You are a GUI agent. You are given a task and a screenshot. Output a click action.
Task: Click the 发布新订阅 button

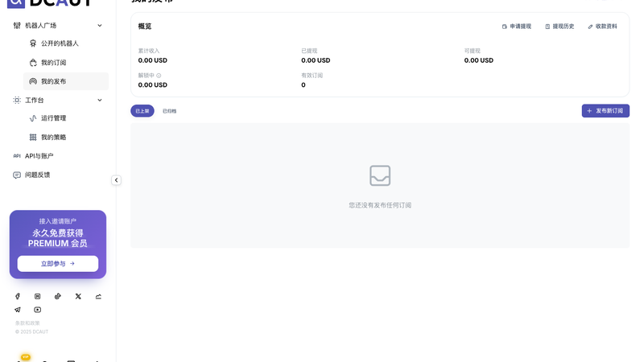(x=605, y=111)
